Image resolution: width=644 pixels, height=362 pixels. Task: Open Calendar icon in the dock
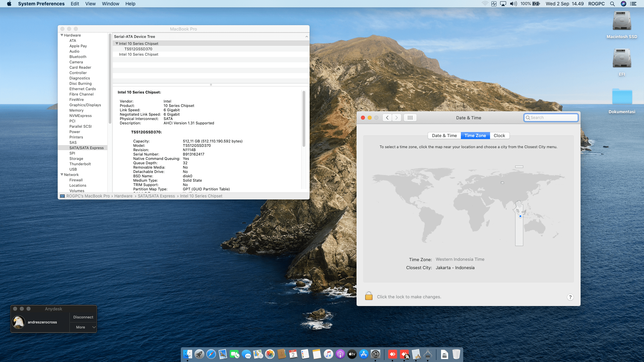[293, 354]
